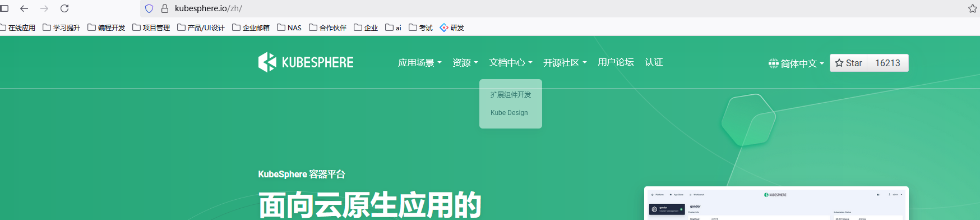This screenshot has width=980, height=220.
Task: Open the 在线应用 bookmark folder
Action: [17, 27]
